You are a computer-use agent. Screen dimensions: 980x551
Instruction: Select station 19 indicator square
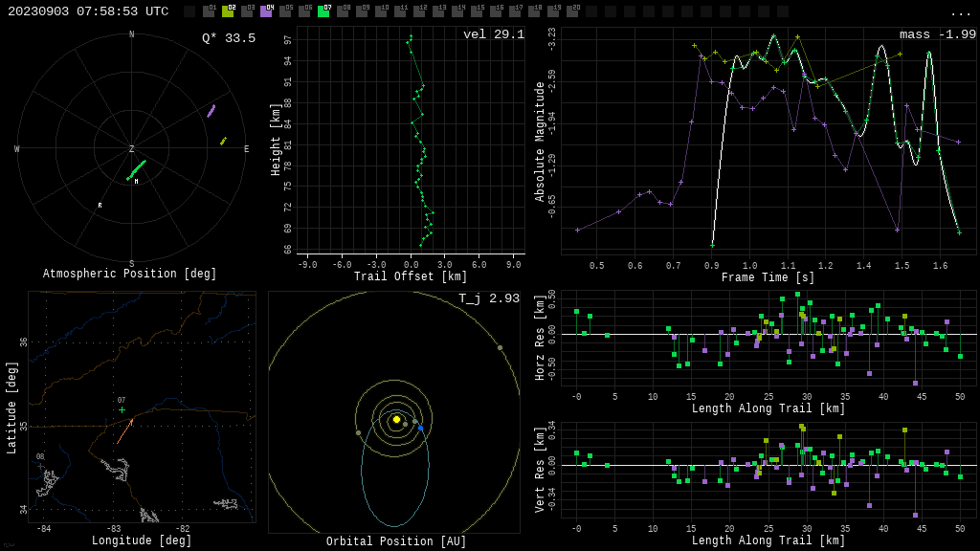click(x=554, y=11)
